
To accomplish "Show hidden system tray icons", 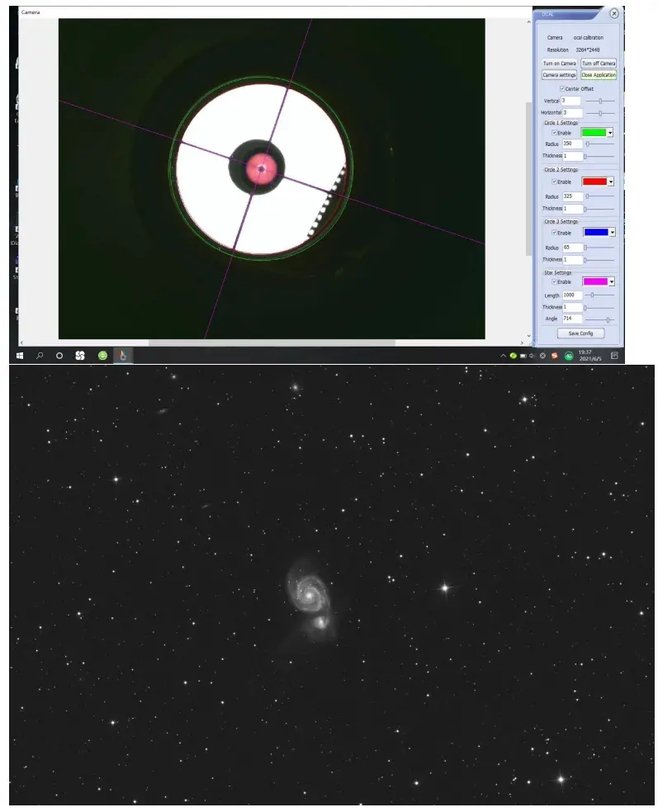I will point(503,356).
